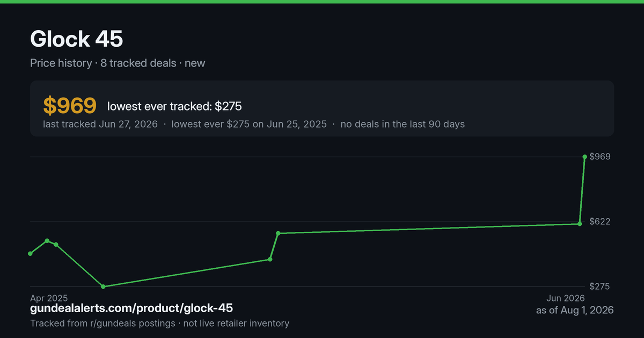Open gundealalerts.com/product/glock-45 link
This screenshot has height=338, width=644.
pos(131,308)
